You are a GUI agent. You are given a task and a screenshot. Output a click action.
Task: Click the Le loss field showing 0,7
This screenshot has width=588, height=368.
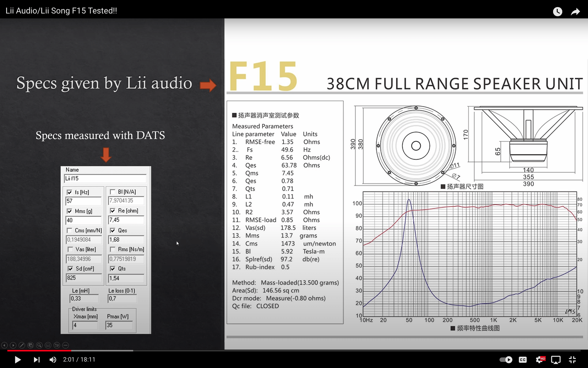122,298
